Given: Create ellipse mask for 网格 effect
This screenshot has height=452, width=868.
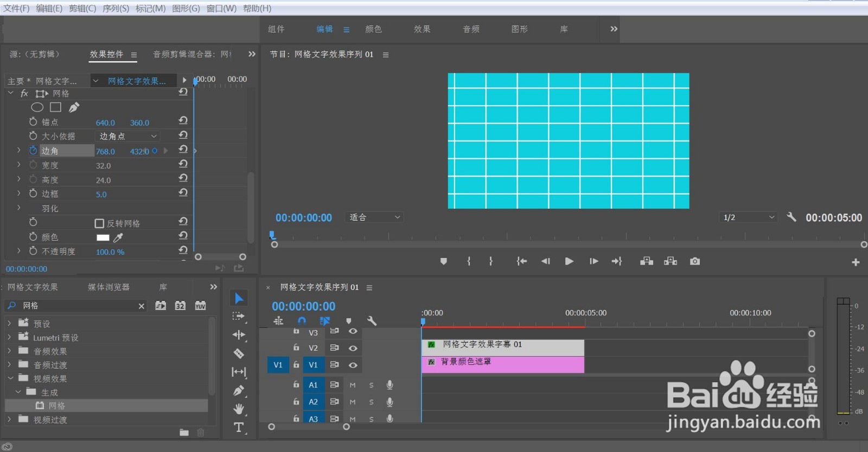Looking at the screenshot, I should (37, 107).
